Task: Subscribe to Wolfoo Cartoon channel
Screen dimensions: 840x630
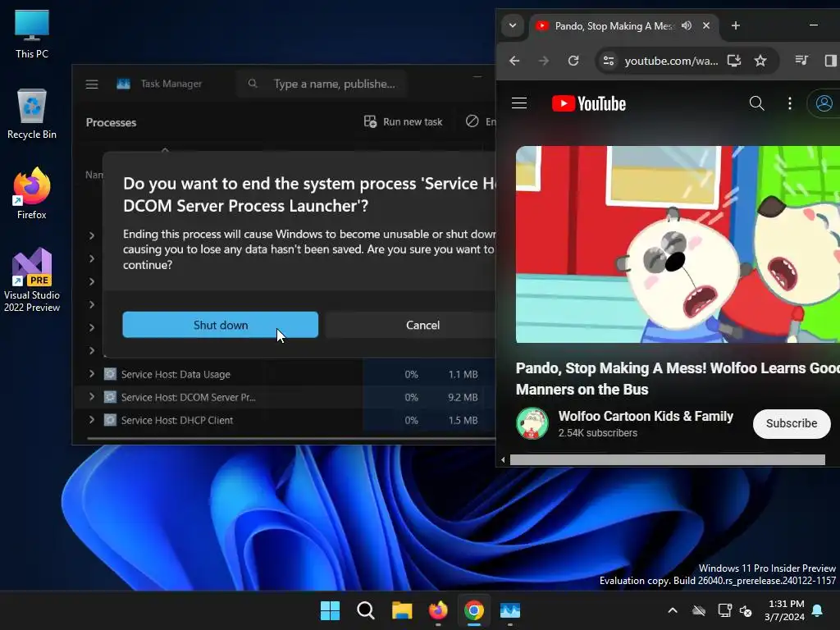Action: tap(792, 423)
